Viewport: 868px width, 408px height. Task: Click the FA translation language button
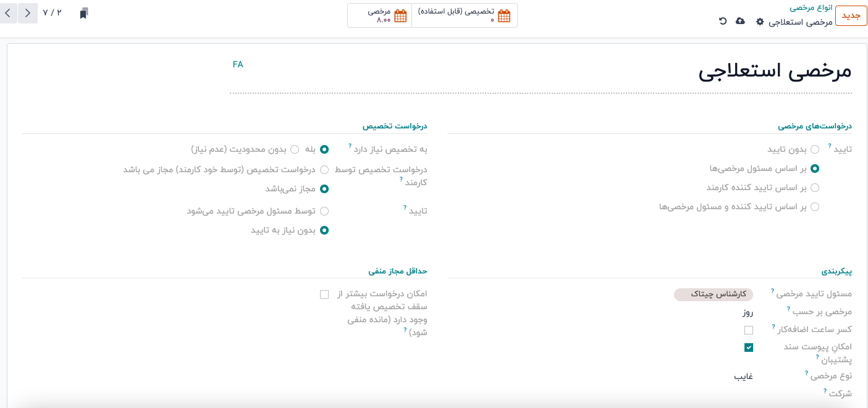point(238,64)
